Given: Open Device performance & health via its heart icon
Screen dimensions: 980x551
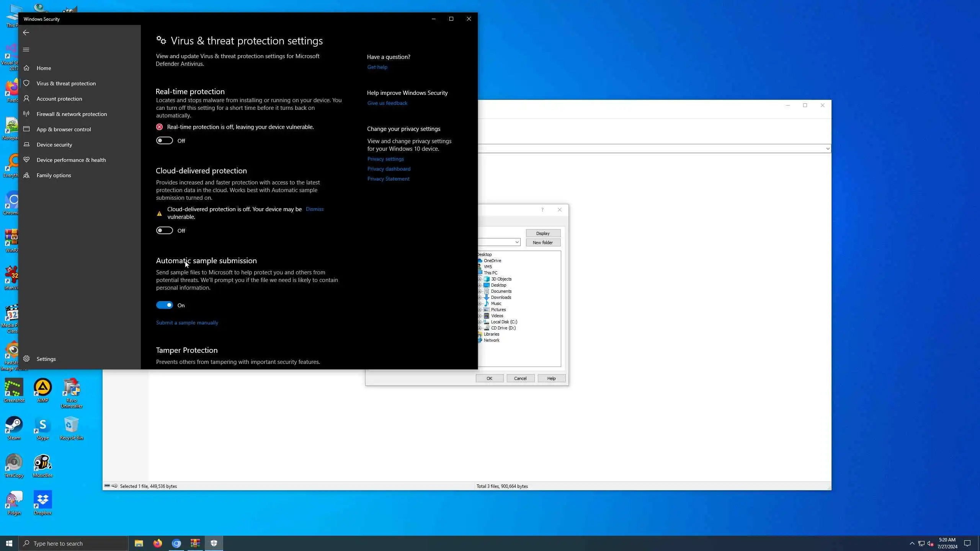Looking at the screenshot, I should coord(26,160).
